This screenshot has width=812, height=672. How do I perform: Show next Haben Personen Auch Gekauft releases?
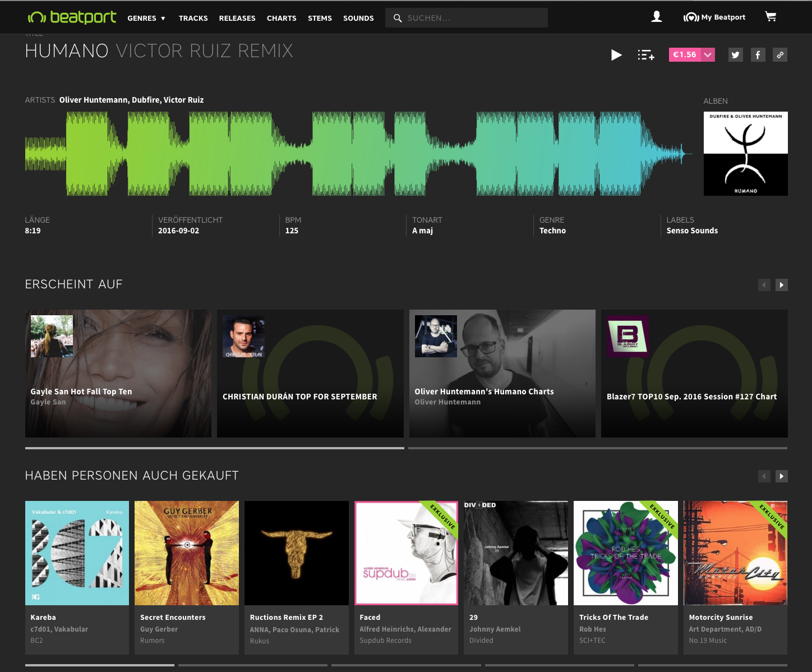pos(782,476)
